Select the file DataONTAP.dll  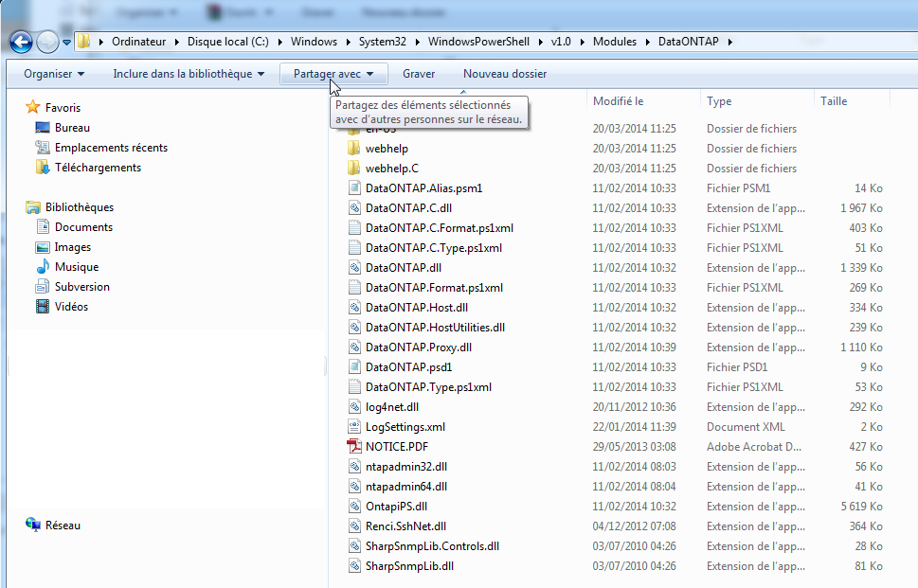(x=404, y=267)
